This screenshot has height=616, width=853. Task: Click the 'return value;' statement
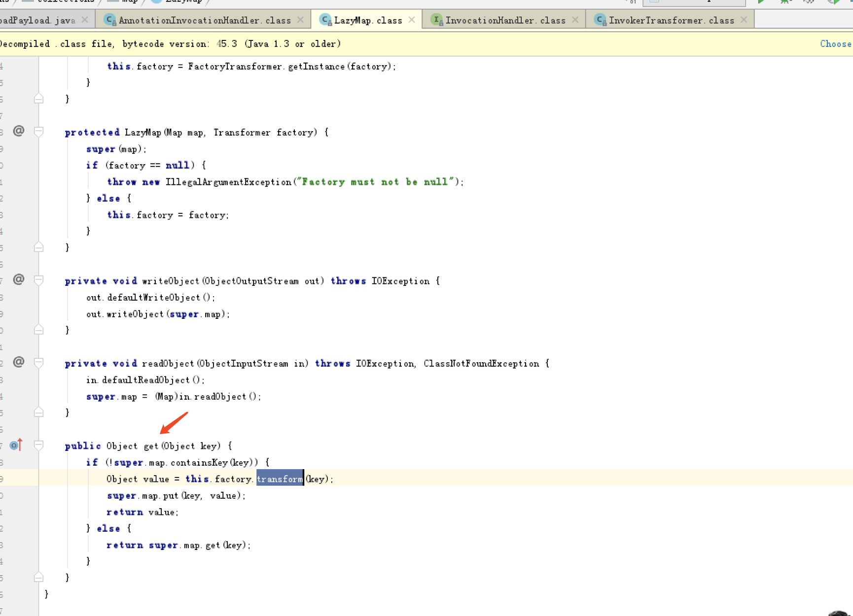click(142, 512)
